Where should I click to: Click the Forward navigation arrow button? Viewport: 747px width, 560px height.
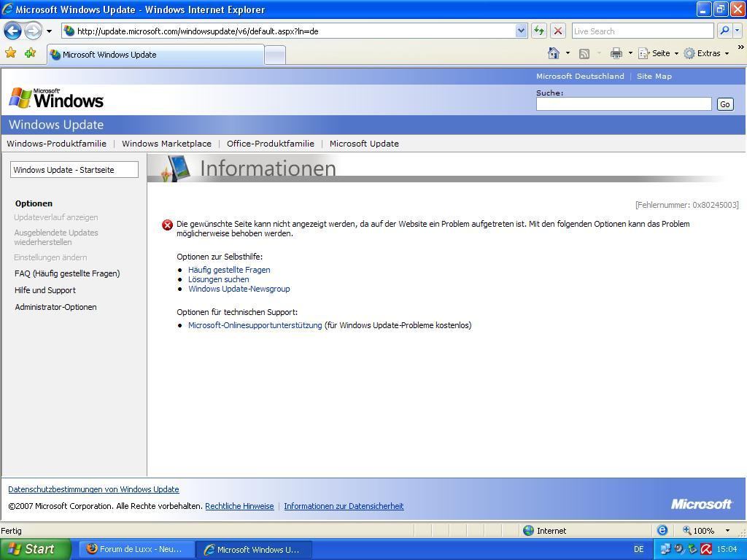pyautogui.click(x=33, y=31)
